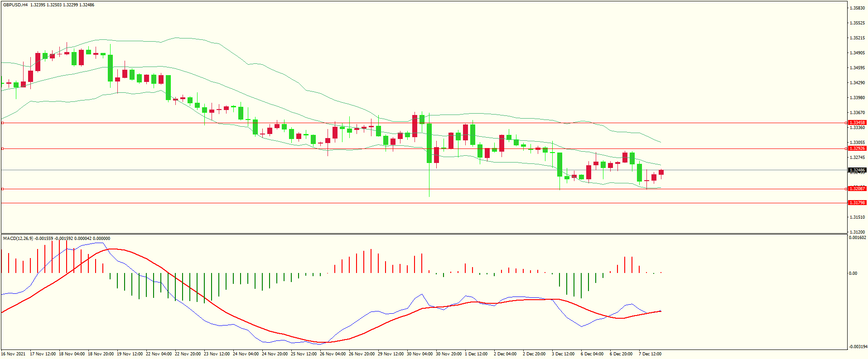Click left anchor handle of 1.33458 line
This screenshot has height=359, width=868.
tap(2, 123)
